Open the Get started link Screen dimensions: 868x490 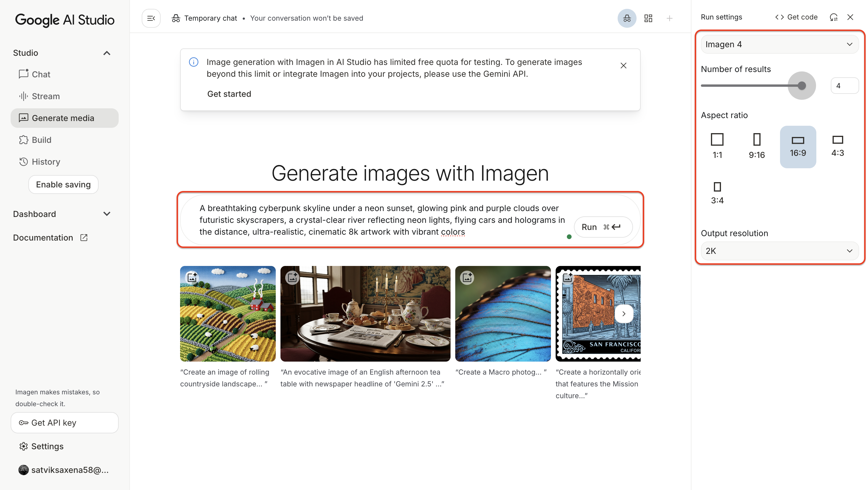[229, 94]
